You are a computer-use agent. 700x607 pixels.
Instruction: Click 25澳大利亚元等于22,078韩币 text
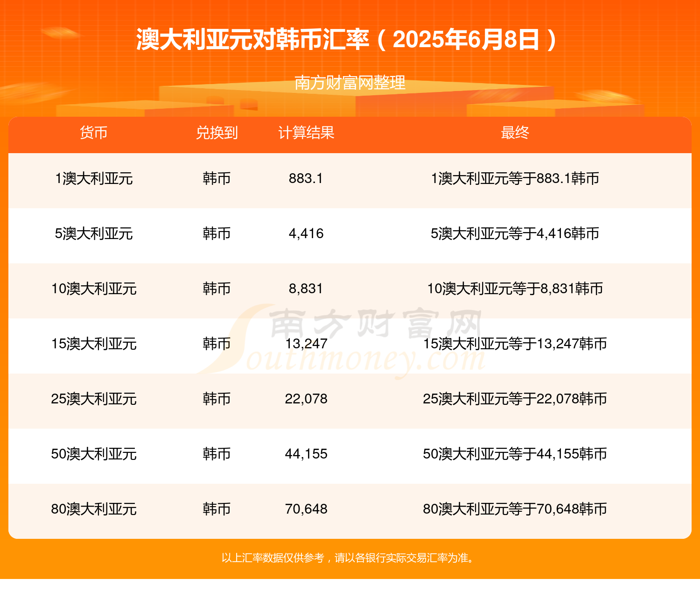tap(515, 399)
